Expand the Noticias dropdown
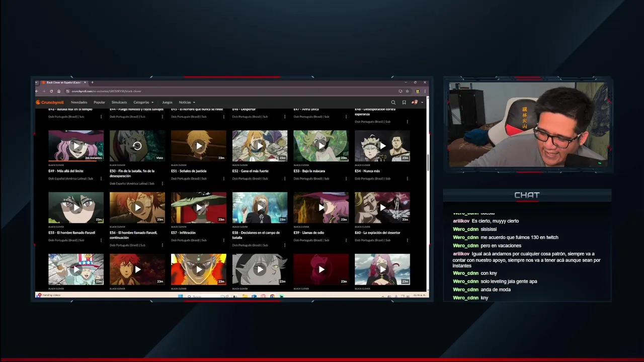 (x=187, y=103)
